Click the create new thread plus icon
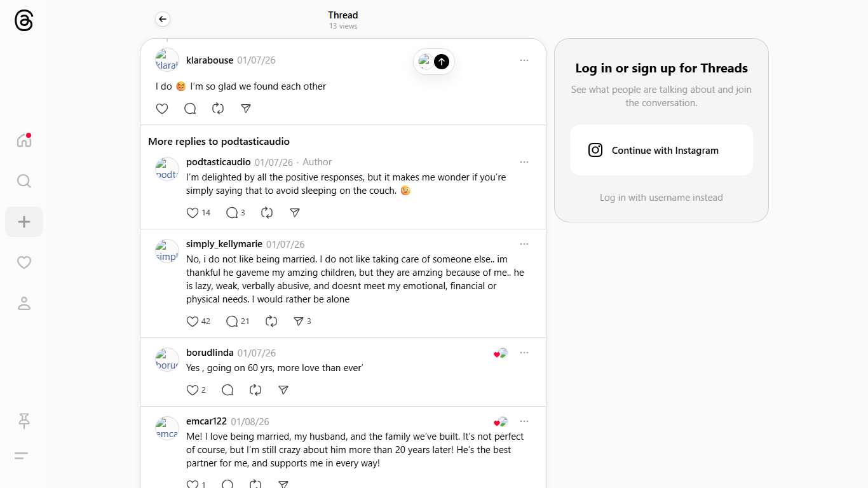This screenshot has width=868, height=488. pos(24,222)
